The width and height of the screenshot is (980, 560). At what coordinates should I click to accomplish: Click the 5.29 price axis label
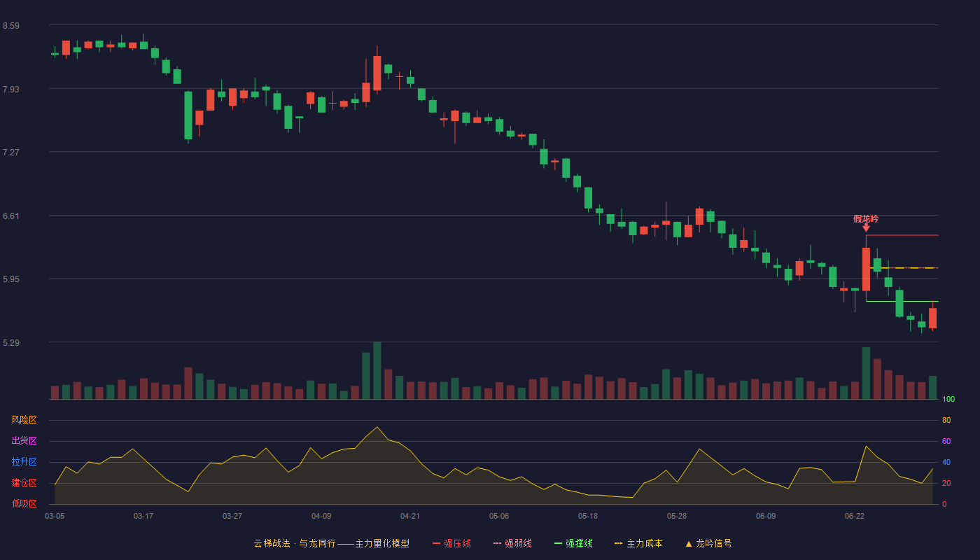[x=11, y=343]
